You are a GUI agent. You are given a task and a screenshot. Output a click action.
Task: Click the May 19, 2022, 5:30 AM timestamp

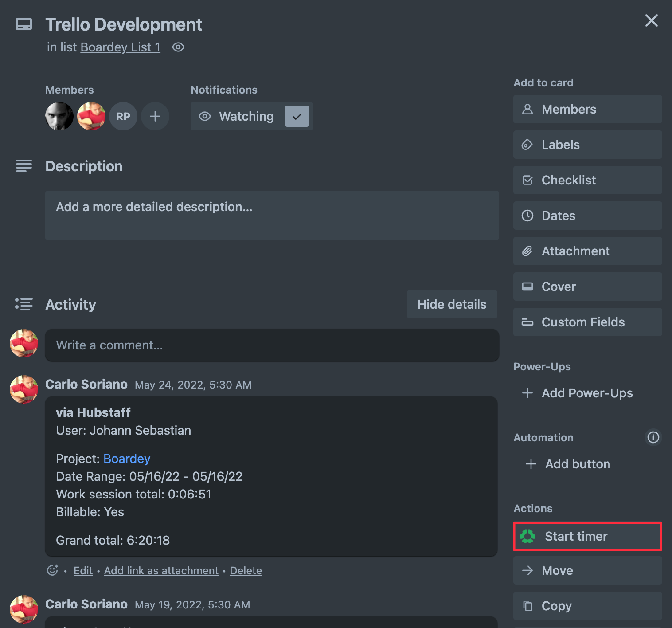(x=192, y=604)
